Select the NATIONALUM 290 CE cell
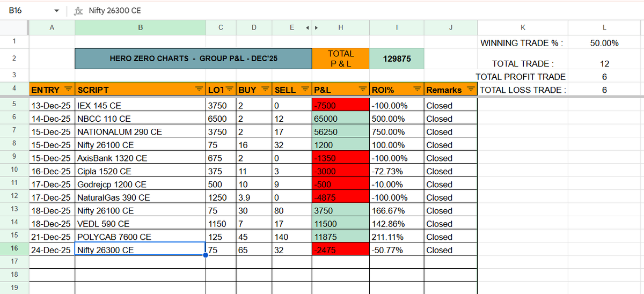 click(140, 131)
